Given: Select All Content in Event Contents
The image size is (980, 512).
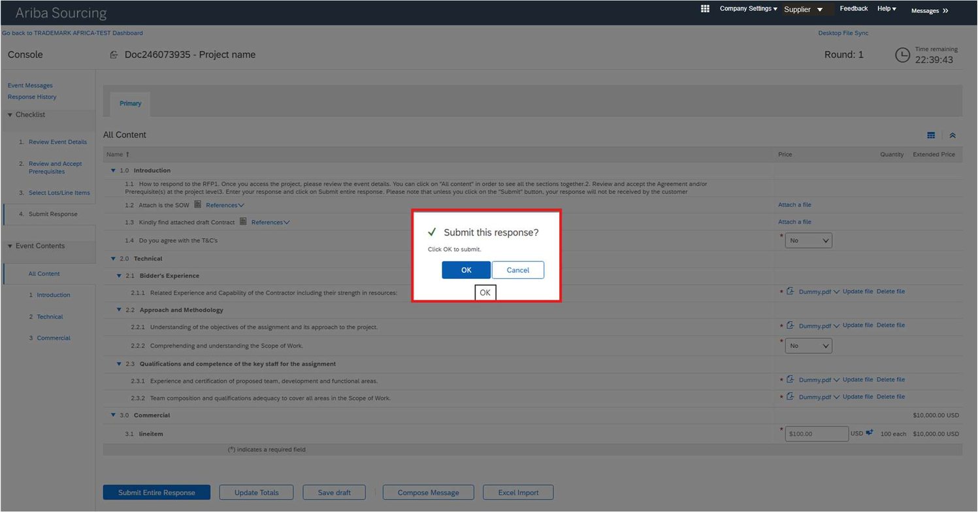Looking at the screenshot, I should (44, 274).
